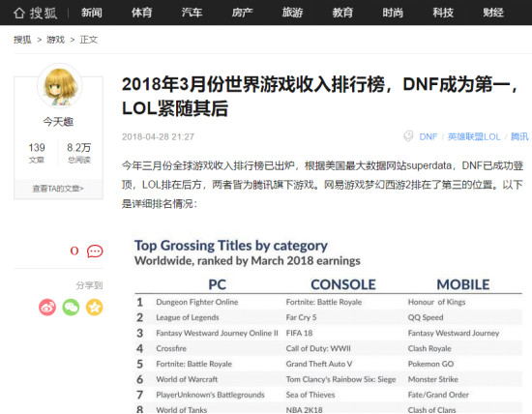Click Monster Strike entry
The image size is (532, 414).
[x=433, y=379]
